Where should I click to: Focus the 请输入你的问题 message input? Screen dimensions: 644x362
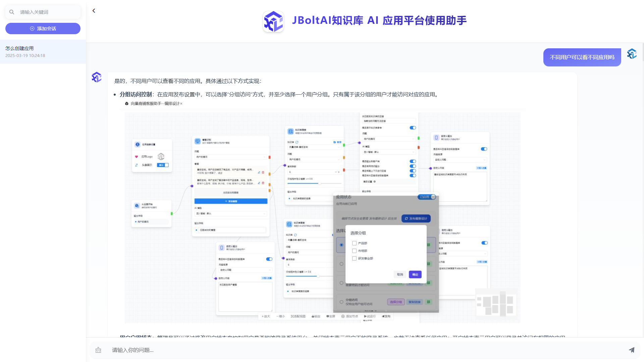pos(366,350)
